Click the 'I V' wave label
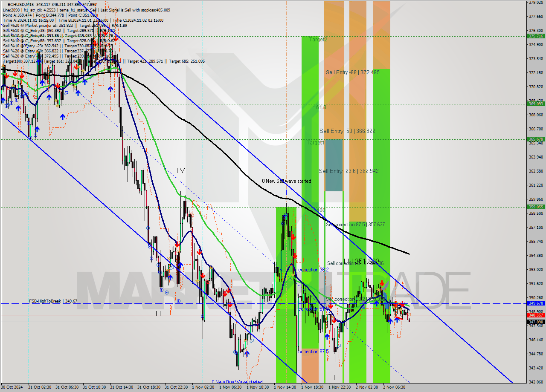 click(x=181, y=170)
